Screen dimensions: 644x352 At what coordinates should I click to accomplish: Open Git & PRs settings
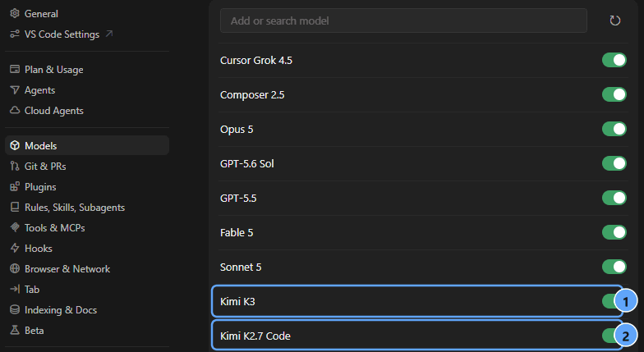tap(87, 166)
